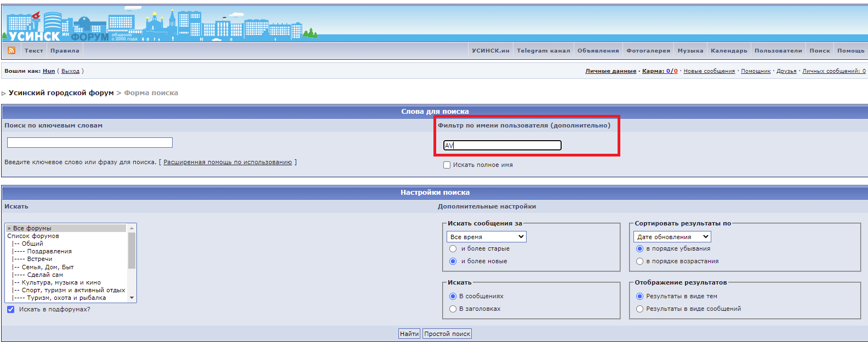Pick "Результаты в виде сообщений" option
This screenshot has height=342, width=868.
click(639, 309)
